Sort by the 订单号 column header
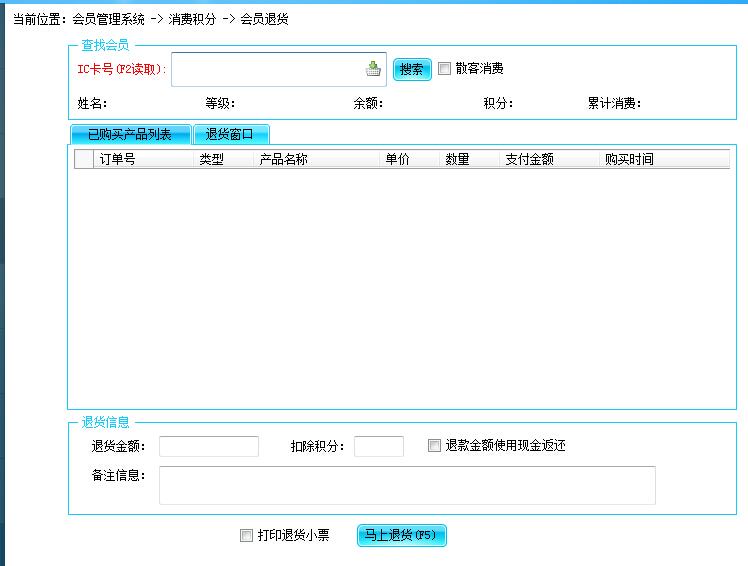 point(143,159)
